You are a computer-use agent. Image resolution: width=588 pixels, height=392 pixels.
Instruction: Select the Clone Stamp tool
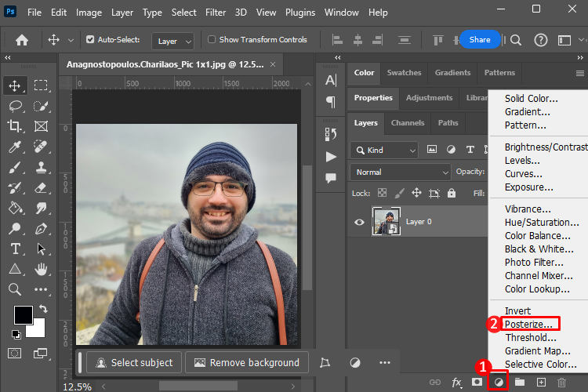tap(41, 167)
